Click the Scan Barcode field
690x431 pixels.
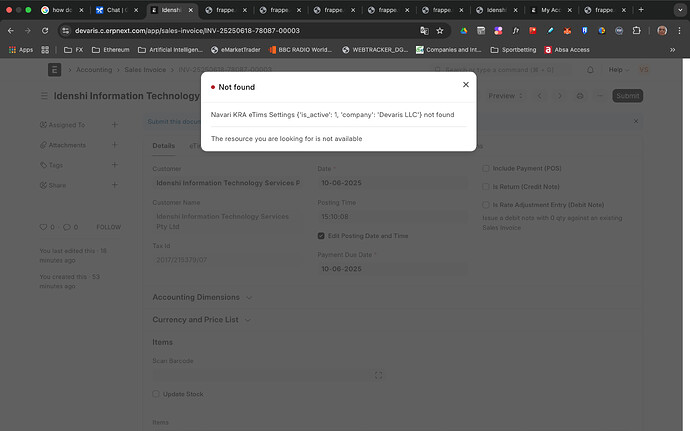(268, 375)
